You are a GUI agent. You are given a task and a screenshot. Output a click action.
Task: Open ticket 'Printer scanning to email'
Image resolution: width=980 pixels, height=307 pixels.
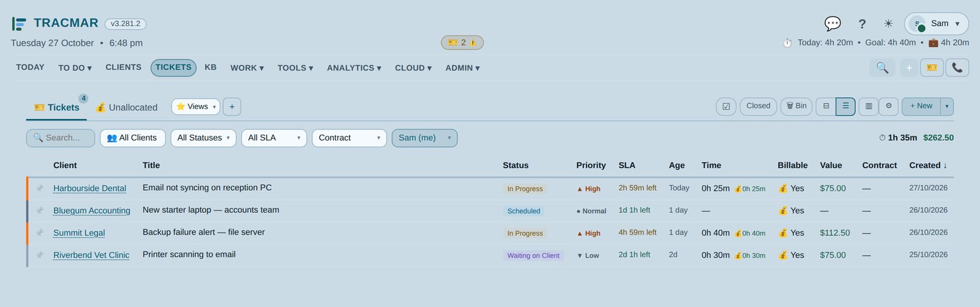tap(189, 254)
